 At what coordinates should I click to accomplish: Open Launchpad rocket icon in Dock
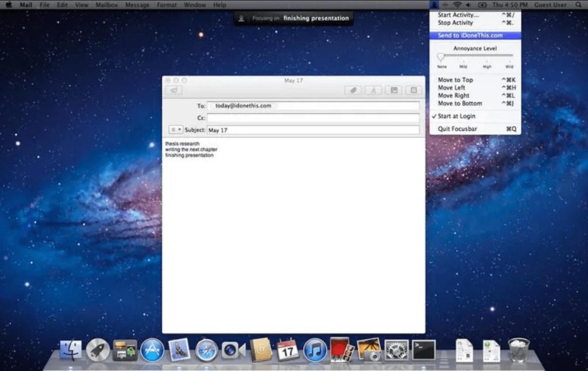[x=98, y=350]
